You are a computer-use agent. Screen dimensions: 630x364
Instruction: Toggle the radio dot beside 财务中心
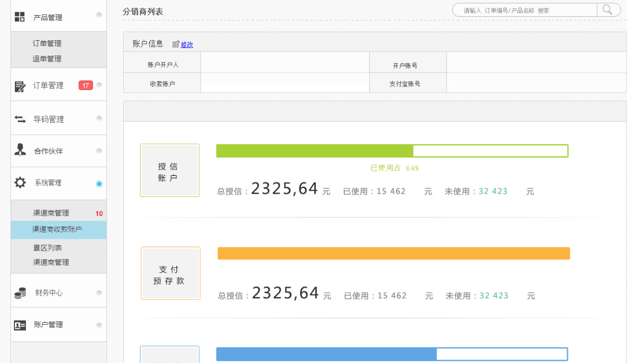(99, 292)
